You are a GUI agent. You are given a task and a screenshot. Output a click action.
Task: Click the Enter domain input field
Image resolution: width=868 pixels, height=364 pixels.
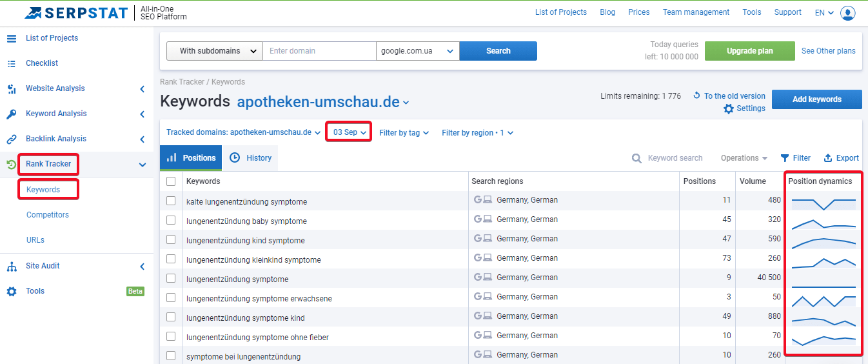click(319, 51)
